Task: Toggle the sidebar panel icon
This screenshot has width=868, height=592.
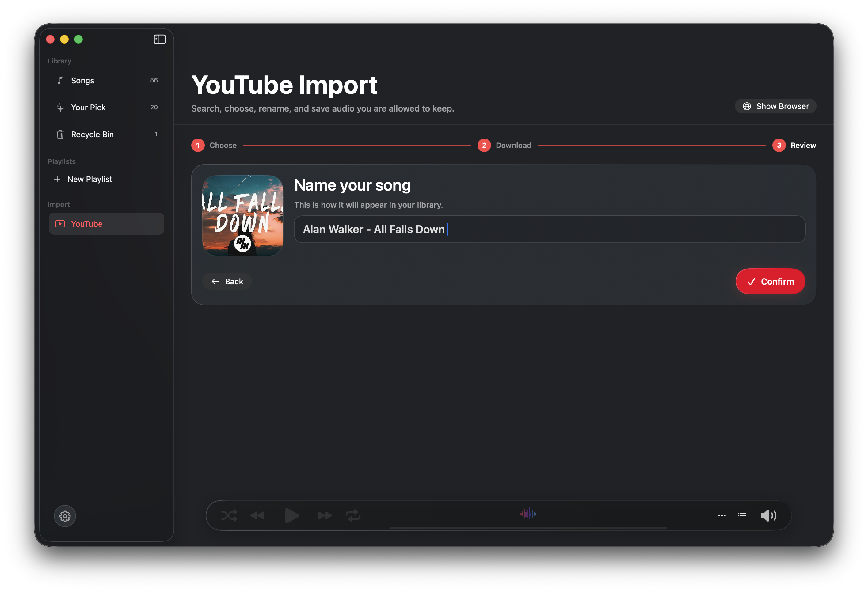Action: tap(159, 39)
